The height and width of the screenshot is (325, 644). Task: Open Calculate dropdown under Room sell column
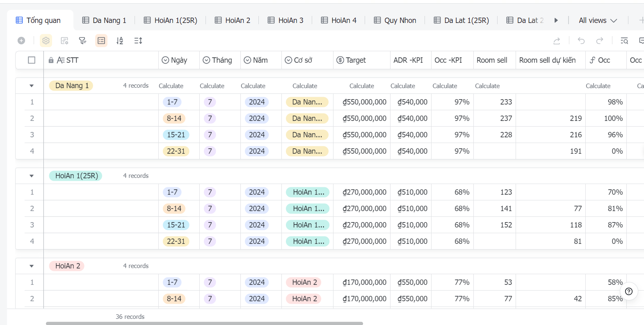point(487,86)
